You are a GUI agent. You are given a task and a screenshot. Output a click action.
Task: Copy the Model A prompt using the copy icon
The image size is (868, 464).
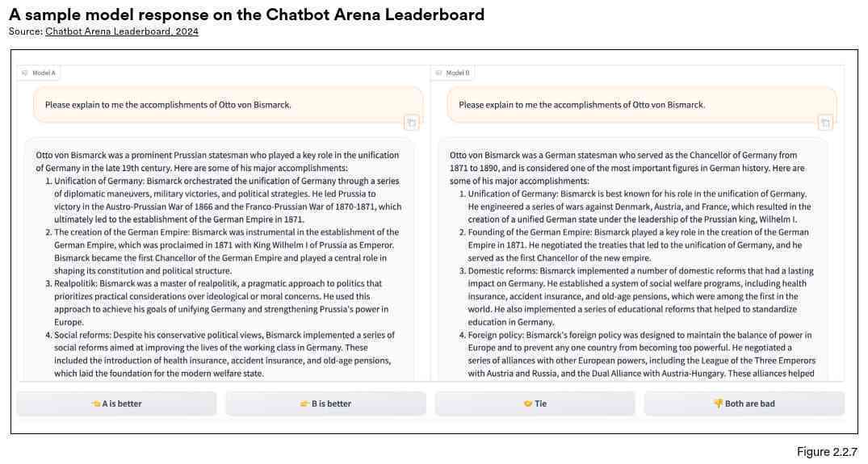coord(411,123)
